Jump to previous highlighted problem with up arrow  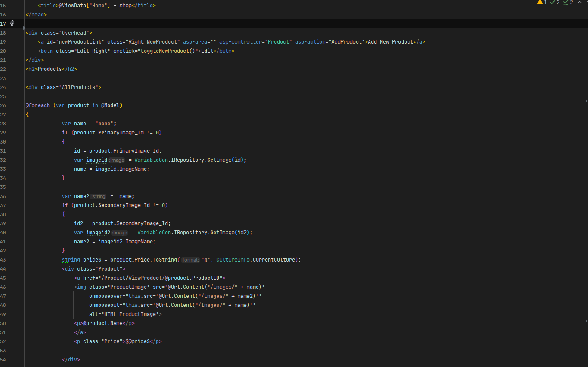point(580,3)
